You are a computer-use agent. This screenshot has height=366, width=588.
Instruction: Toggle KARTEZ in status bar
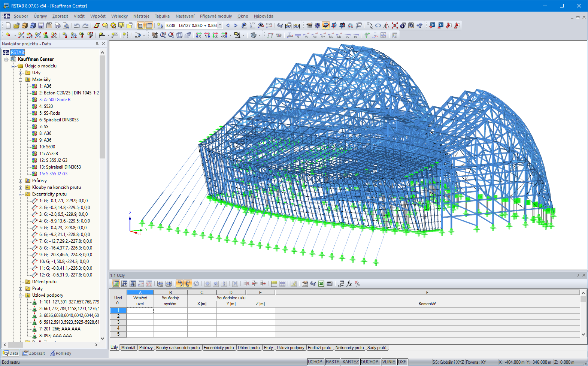tap(351, 362)
